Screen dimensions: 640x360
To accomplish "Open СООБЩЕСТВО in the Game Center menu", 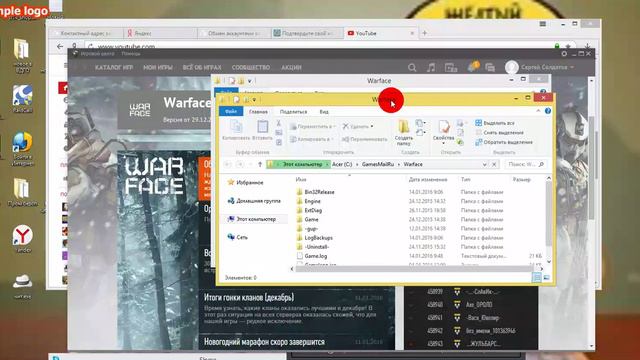I will [251, 67].
